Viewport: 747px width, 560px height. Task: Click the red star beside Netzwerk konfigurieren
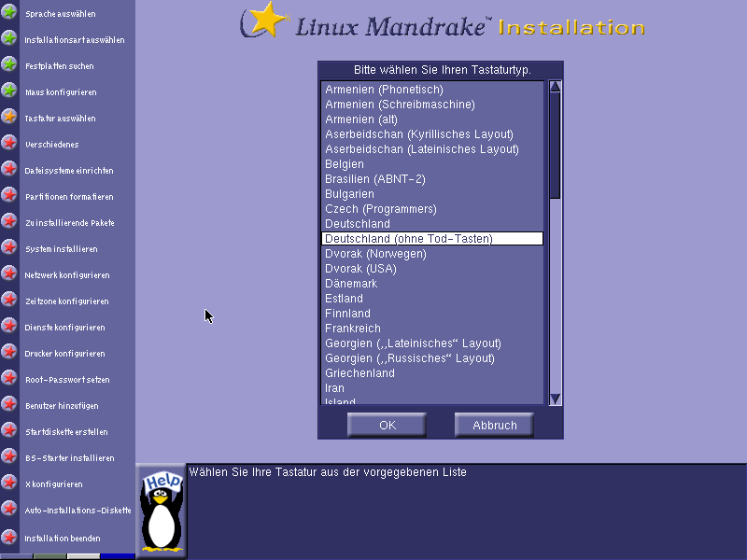pyautogui.click(x=9, y=273)
